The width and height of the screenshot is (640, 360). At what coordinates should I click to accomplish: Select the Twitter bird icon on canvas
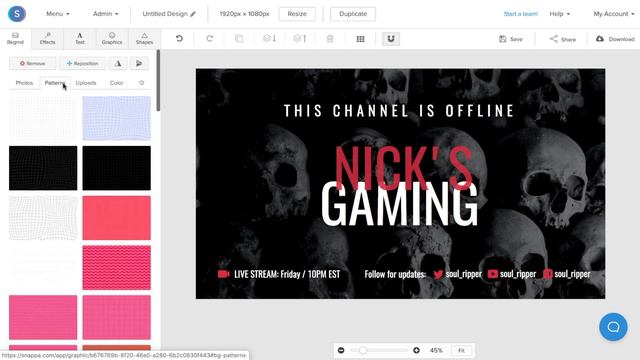point(438,274)
